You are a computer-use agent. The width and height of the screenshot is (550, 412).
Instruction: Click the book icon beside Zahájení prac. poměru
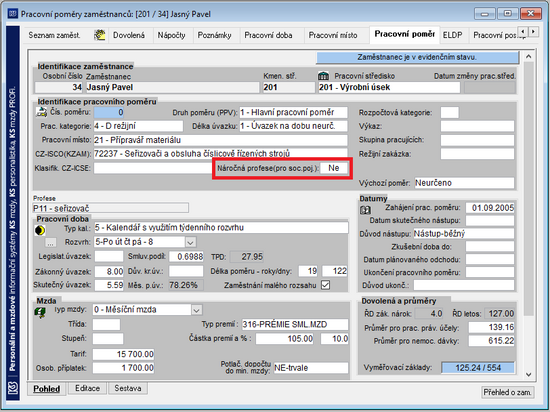pos(365,210)
